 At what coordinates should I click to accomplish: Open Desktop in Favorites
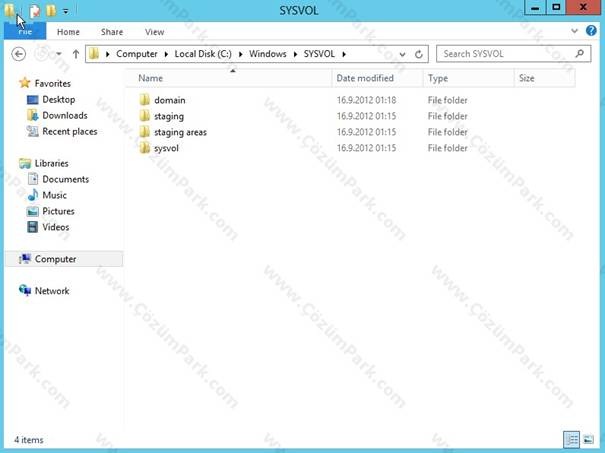59,100
